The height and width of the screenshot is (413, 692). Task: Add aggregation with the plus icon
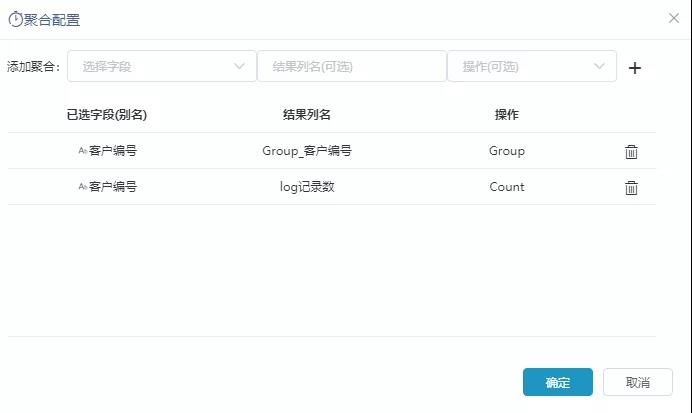(635, 68)
